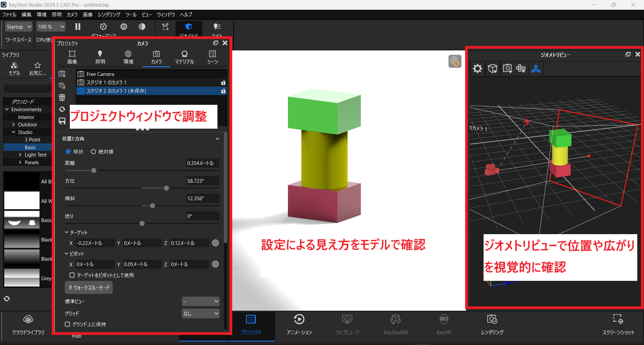Image resolution: width=644 pixels, height=345 pixels.
Task: Click the CPU cores chip icon
Action: pos(124,27)
